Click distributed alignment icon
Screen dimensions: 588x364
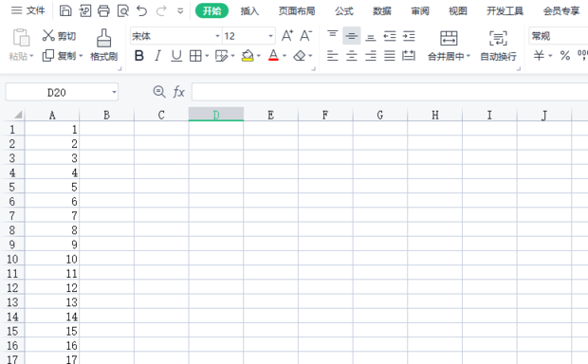coord(409,56)
